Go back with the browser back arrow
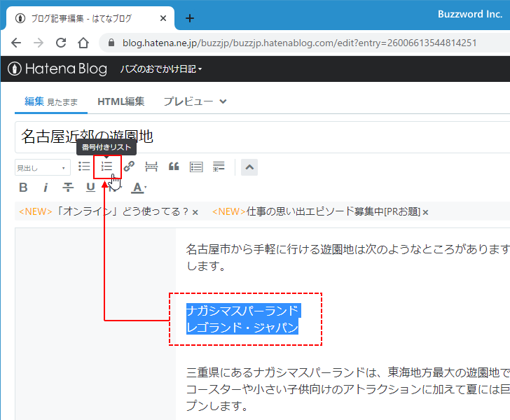This screenshot has width=510, height=420. (x=16, y=43)
